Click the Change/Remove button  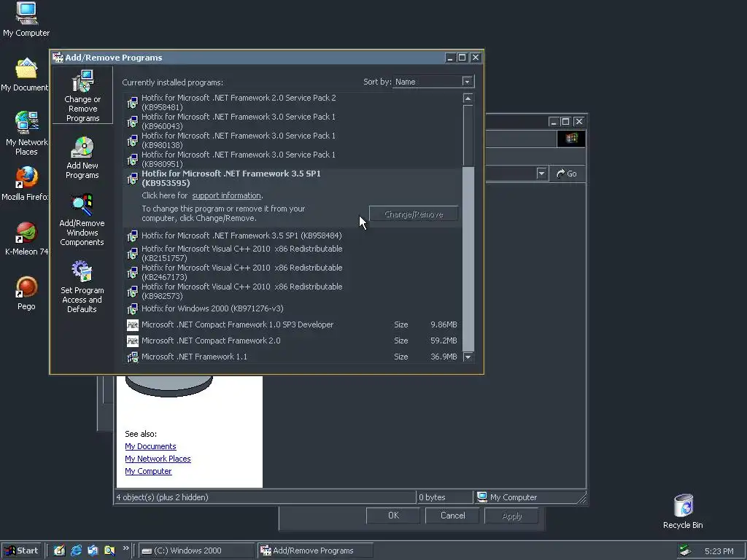coord(414,214)
